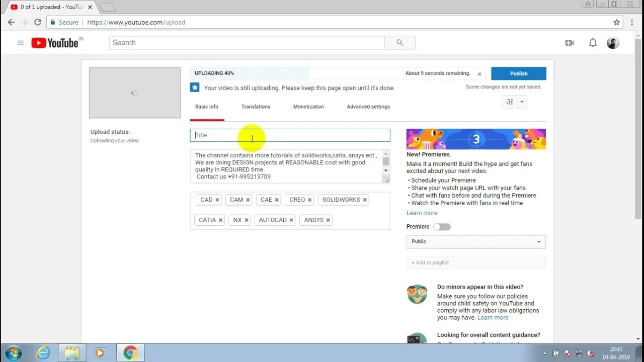Open the media player taskbar icon
The image size is (644, 362).
(100, 353)
